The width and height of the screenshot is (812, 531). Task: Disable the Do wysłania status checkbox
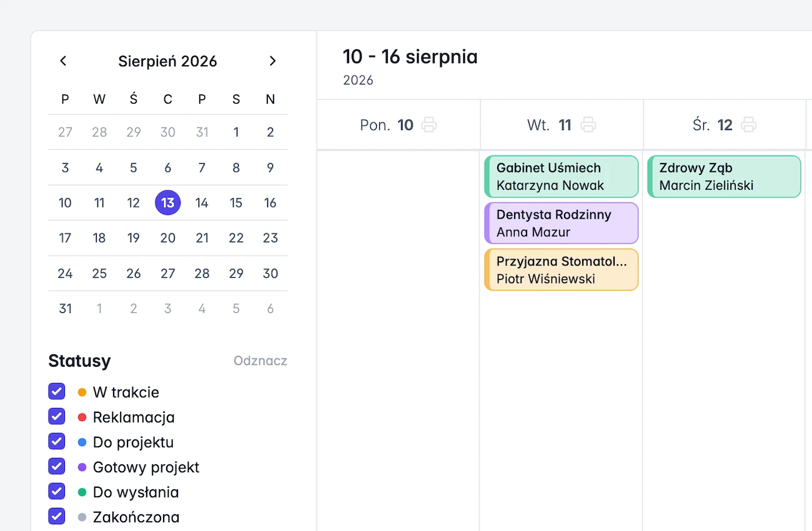click(x=57, y=492)
